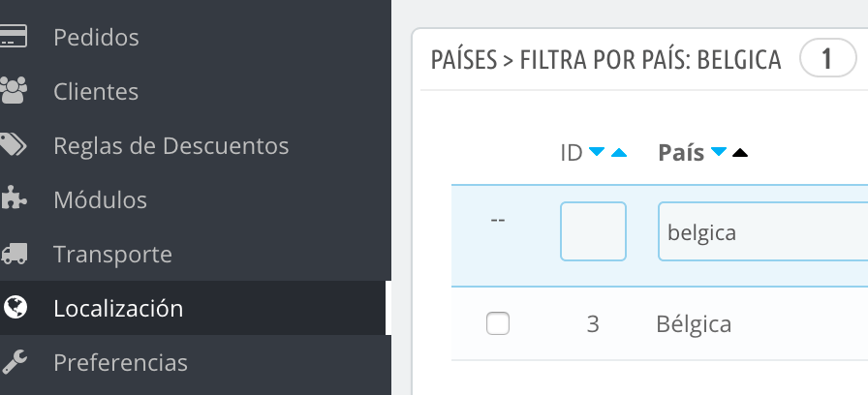This screenshot has width=868, height=395.
Task: Select the checkbox for the Bélgica row
Action: (498, 323)
